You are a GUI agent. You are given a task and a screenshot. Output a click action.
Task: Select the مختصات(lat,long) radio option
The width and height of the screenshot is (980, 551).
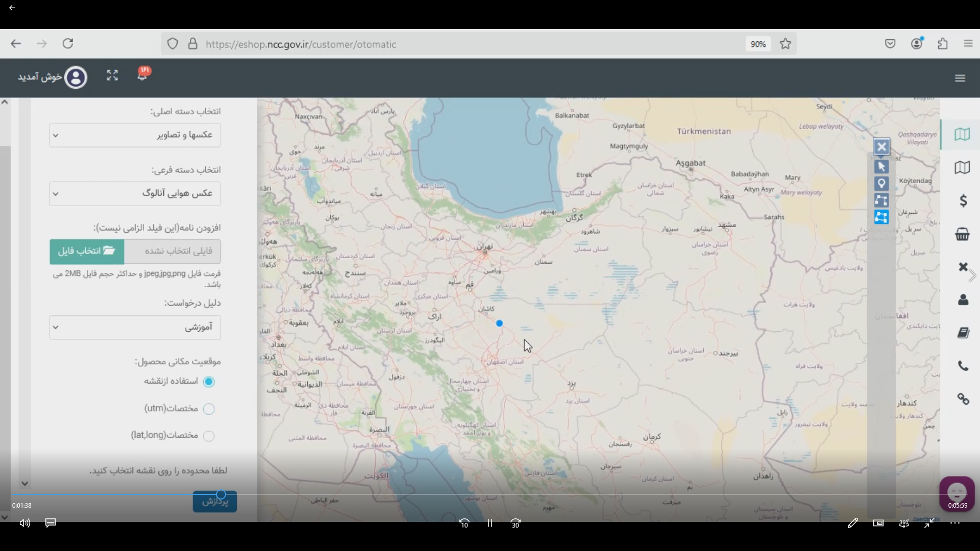pyautogui.click(x=209, y=436)
